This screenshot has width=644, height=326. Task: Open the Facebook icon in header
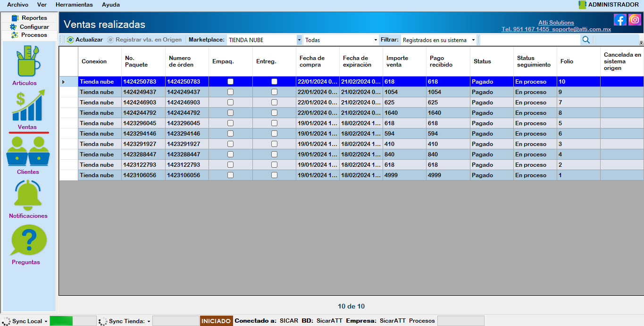point(620,20)
